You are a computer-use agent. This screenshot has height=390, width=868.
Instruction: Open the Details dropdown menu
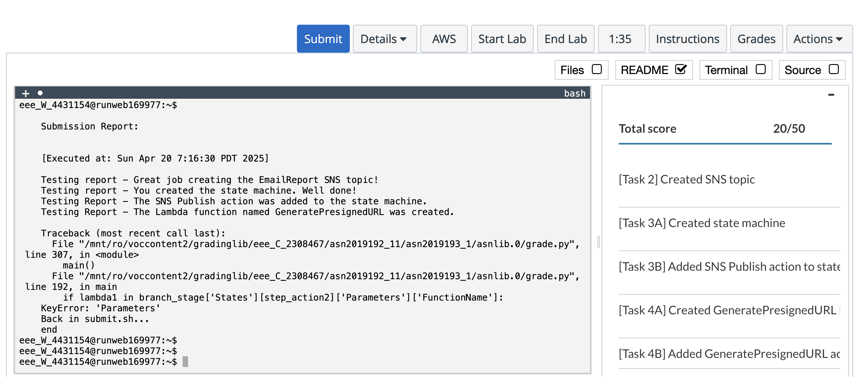pyautogui.click(x=384, y=39)
